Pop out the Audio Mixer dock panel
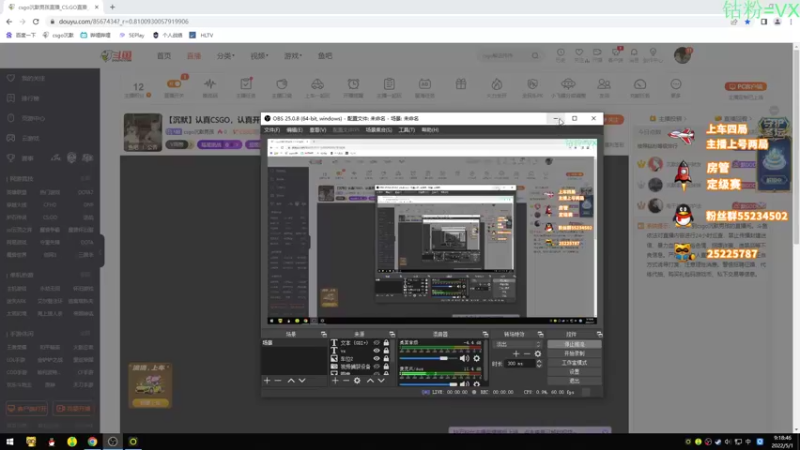Image resolution: width=800 pixels, height=450 pixels. [485, 334]
